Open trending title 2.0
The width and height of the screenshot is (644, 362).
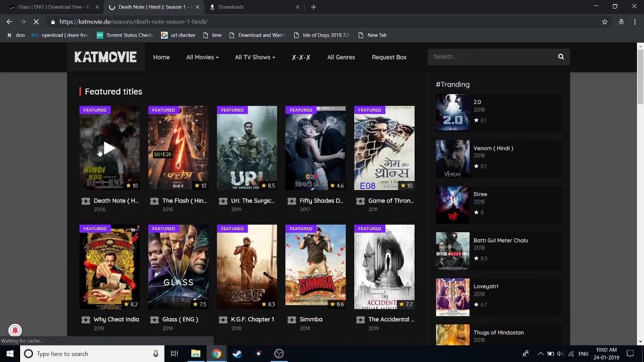pos(499,113)
